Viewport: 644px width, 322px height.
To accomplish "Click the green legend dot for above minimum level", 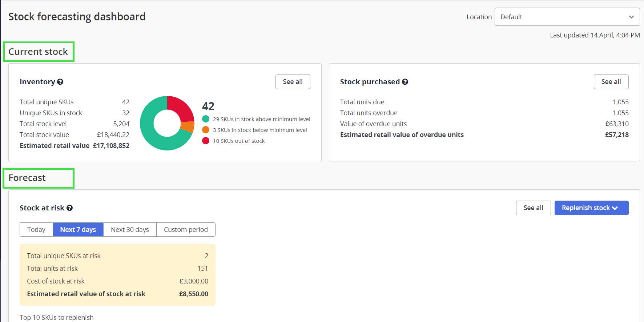I will click(x=206, y=119).
